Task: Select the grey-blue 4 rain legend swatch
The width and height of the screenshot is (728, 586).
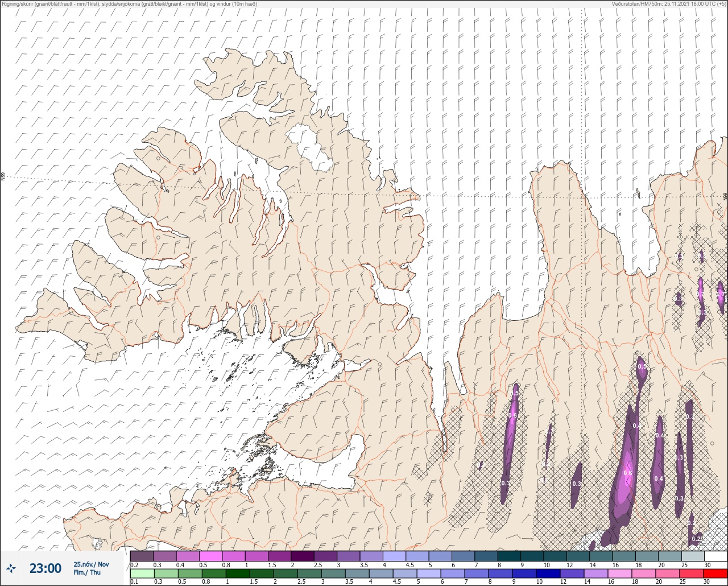Action: [381, 573]
